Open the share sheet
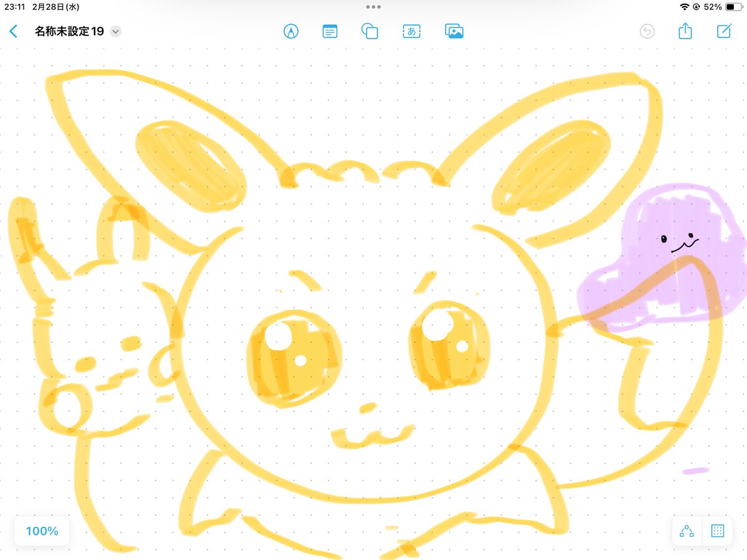The height and width of the screenshot is (560, 747). (x=685, y=30)
